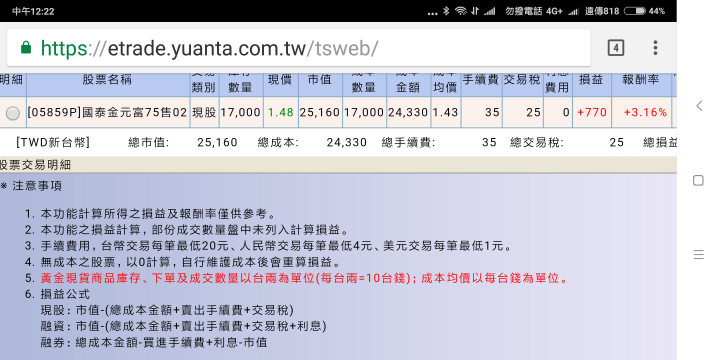Click the profit value +770

tap(592, 112)
